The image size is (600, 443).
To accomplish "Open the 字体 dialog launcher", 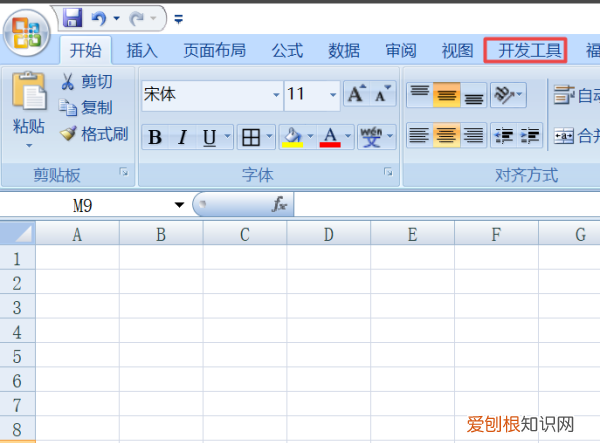I will point(388,173).
